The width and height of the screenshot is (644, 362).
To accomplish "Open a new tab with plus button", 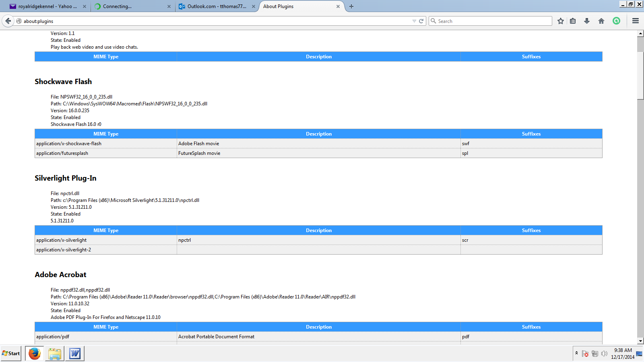I will tap(351, 6).
